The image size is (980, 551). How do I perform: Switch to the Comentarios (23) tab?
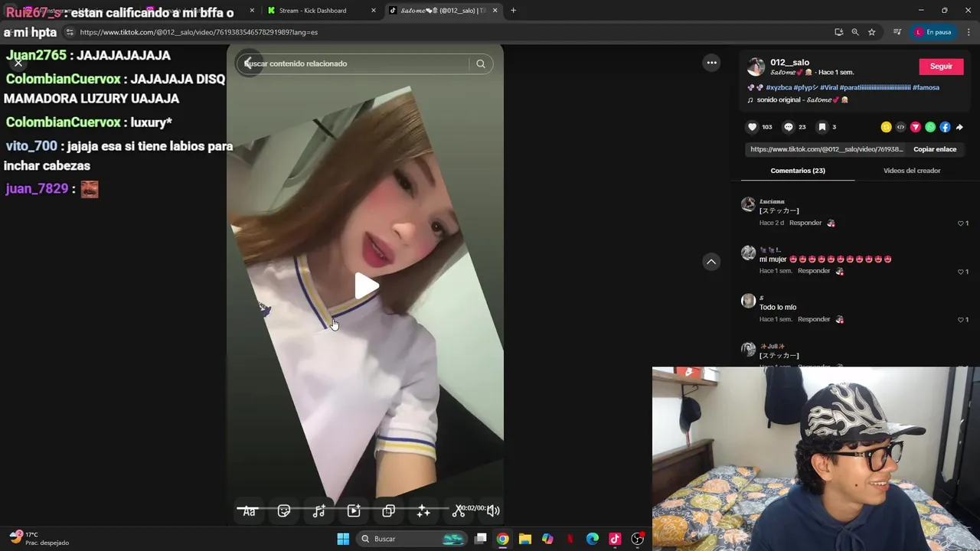(x=798, y=171)
